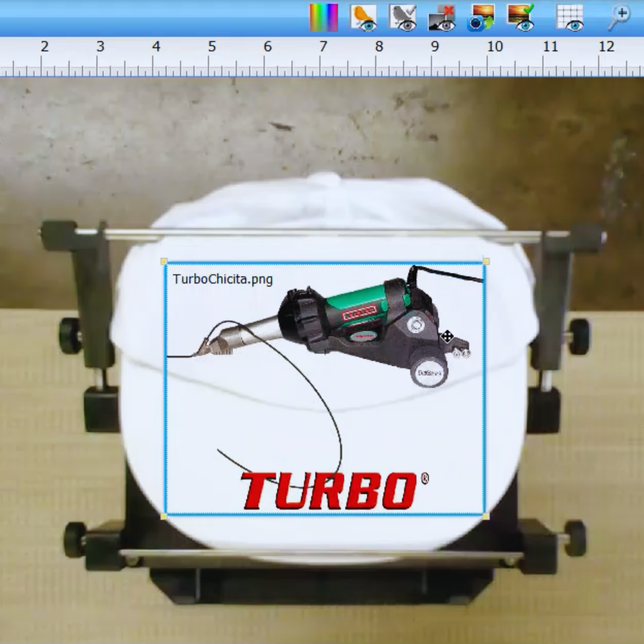Click ruler mark number 7
Image resolution: width=644 pixels, height=644 pixels.
(323, 47)
